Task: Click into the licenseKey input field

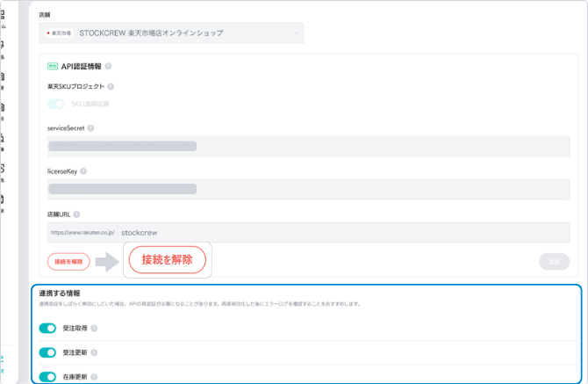Action: (307, 189)
